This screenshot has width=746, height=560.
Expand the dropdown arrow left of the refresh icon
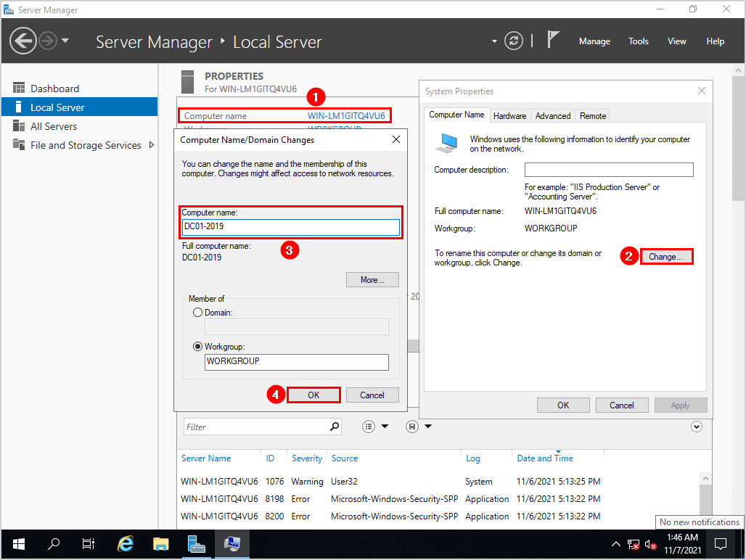[494, 41]
